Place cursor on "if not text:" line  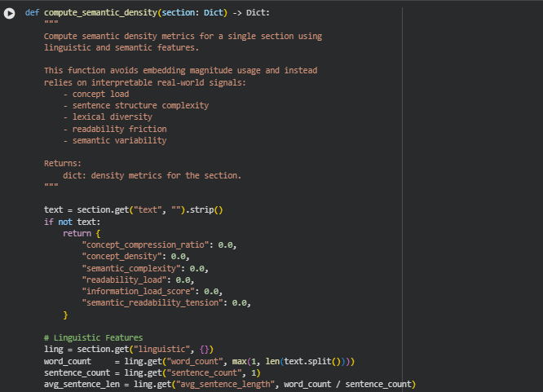[x=73, y=222]
